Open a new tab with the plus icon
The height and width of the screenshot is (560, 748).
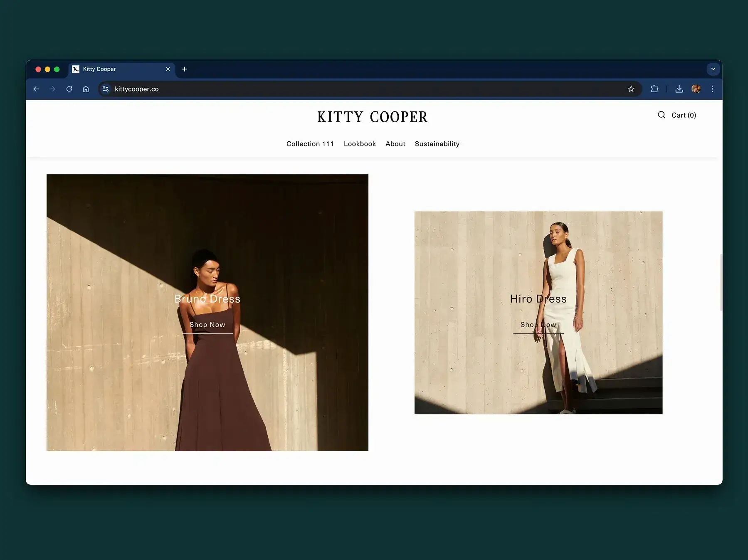pyautogui.click(x=185, y=69)
